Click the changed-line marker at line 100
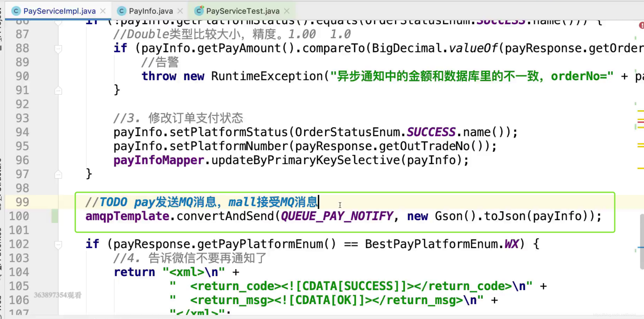644x319 pixels. pyautogui.click(x=54, y=216)
